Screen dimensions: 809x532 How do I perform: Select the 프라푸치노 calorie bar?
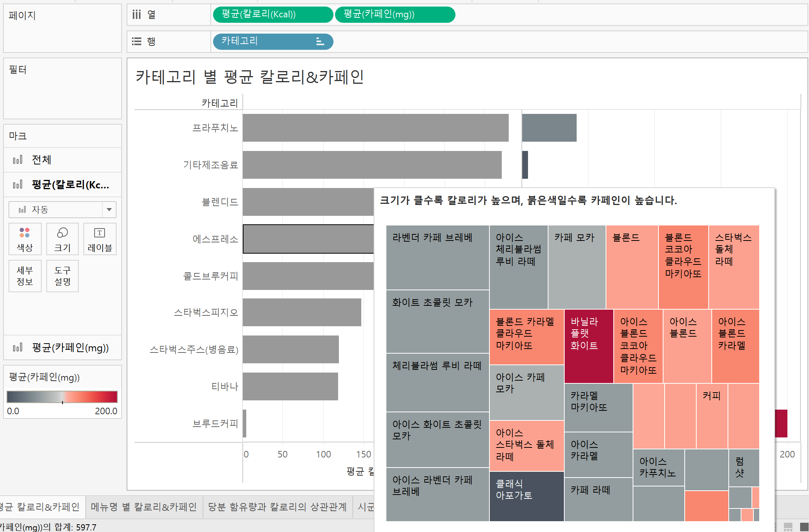[375, 128]
